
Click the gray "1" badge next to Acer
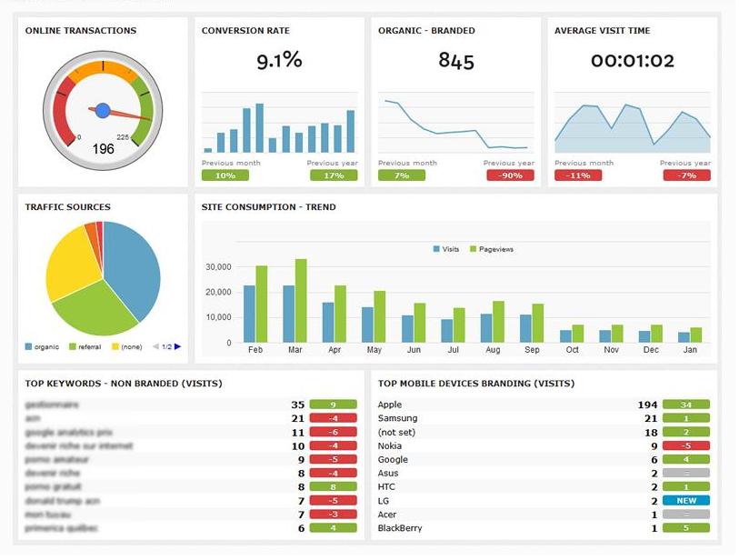coord(686,513)
